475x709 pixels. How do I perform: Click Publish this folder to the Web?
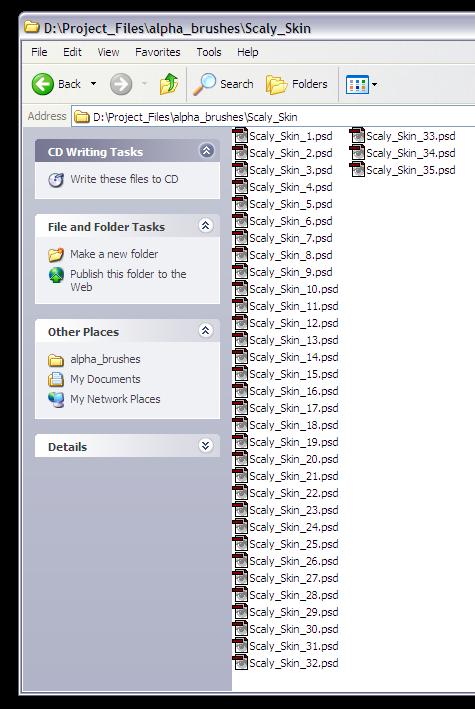128,280
